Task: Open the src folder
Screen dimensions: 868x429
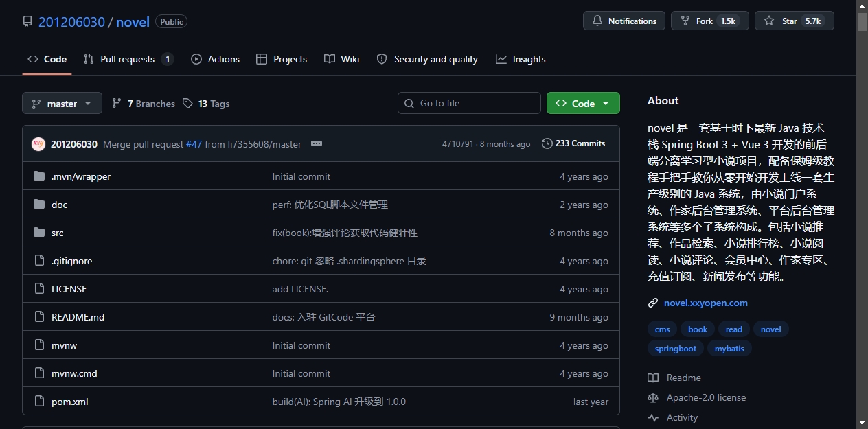Action: click(58, 233)
